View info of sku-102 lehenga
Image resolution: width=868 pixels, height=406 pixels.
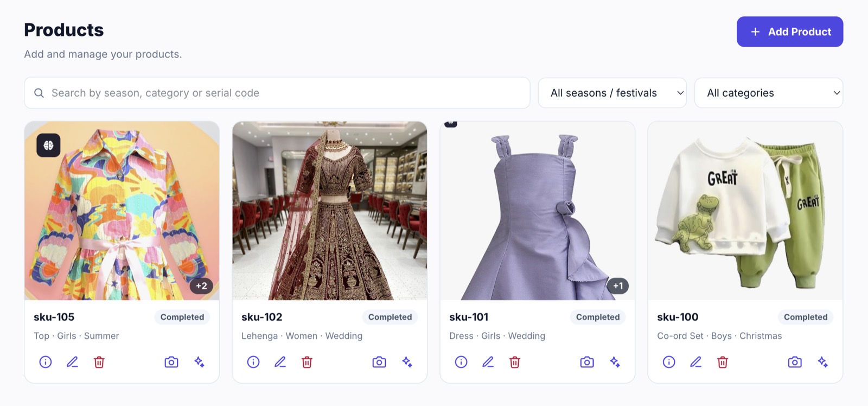pos(253,362)
